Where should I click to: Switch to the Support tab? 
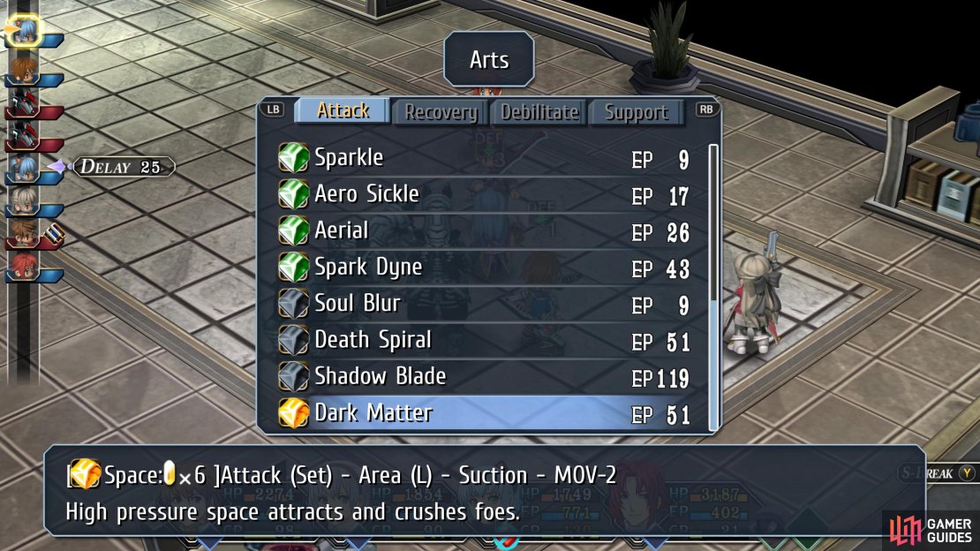tap(637, 112)
